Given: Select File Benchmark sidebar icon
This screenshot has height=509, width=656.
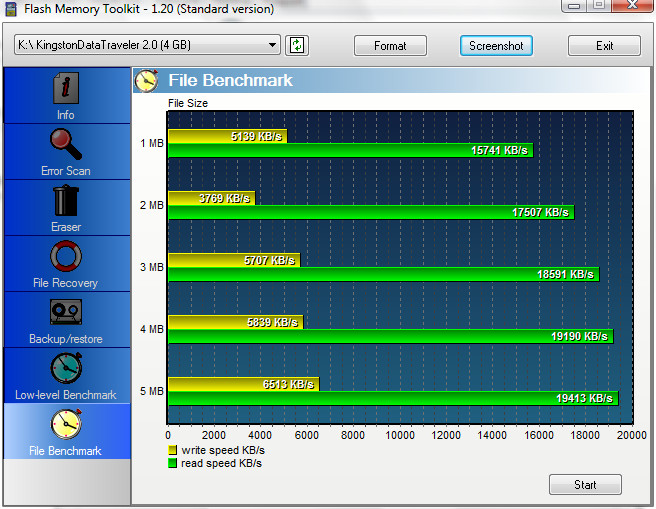Looking at the screenshot, I should click(x=66, y=425).
